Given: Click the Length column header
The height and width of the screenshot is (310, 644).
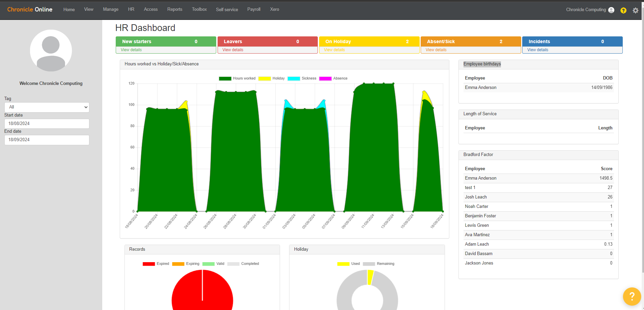Looking at the screenshot, I should tap(605, 128).
